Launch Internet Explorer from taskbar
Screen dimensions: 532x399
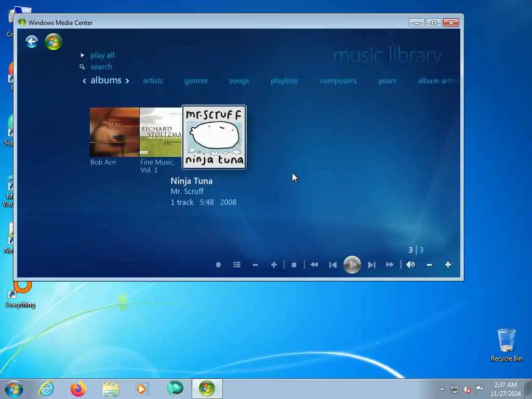pyautogui.click(x=46, y=389)
